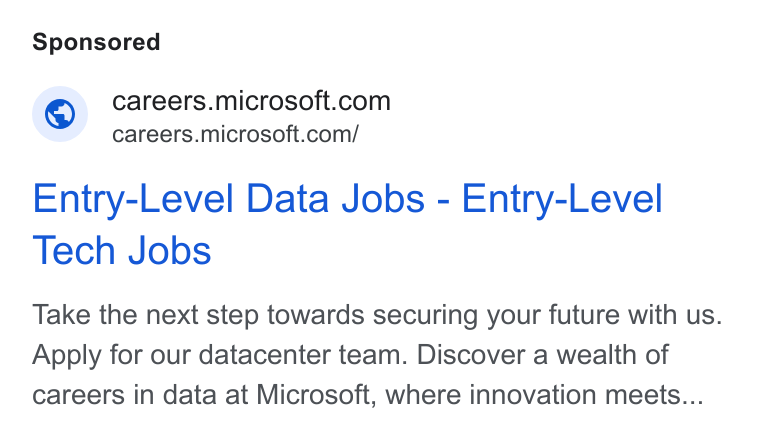760x438 pixels.
Task: Select the careers.microsoft.com site name
Action: 251,101
